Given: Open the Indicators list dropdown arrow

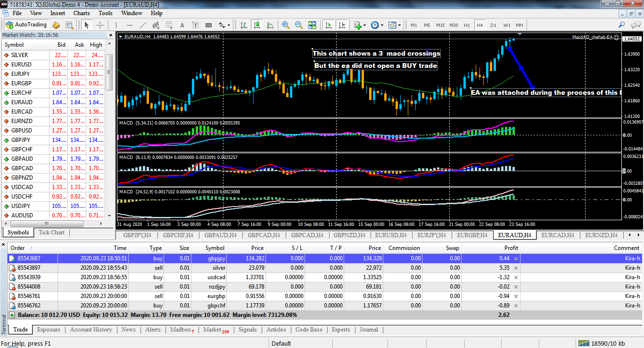Looking at the screenshot, I should 365,25.
